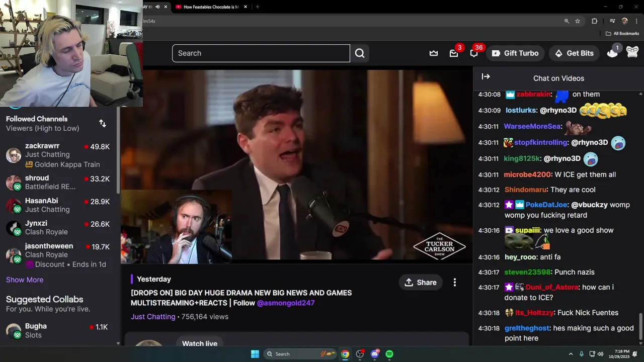Open Bugha channel in Suggested Collabs
The height and width of the screenshot is (362, 644).
tap(60, 331)
